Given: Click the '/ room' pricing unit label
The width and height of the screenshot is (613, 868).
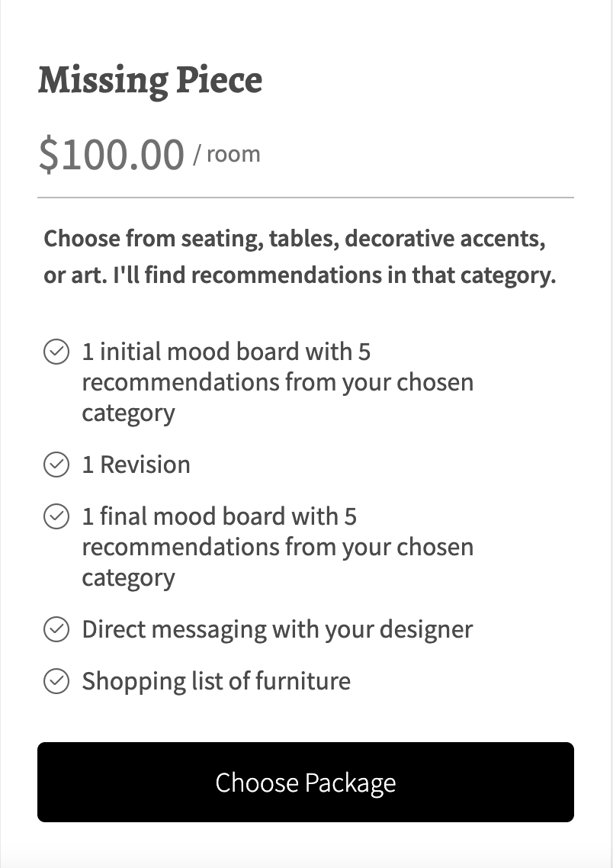Looking at the screenshot, I should (x=226, y=155).
